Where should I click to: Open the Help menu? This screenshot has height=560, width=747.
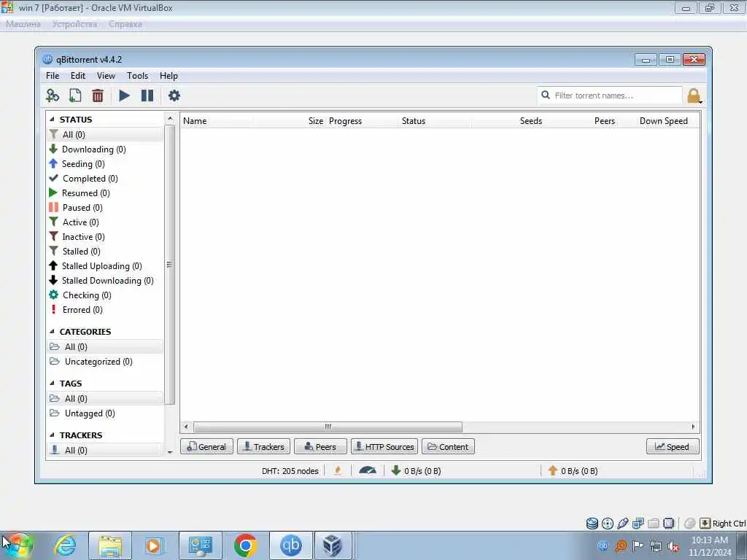coord(169,76)
